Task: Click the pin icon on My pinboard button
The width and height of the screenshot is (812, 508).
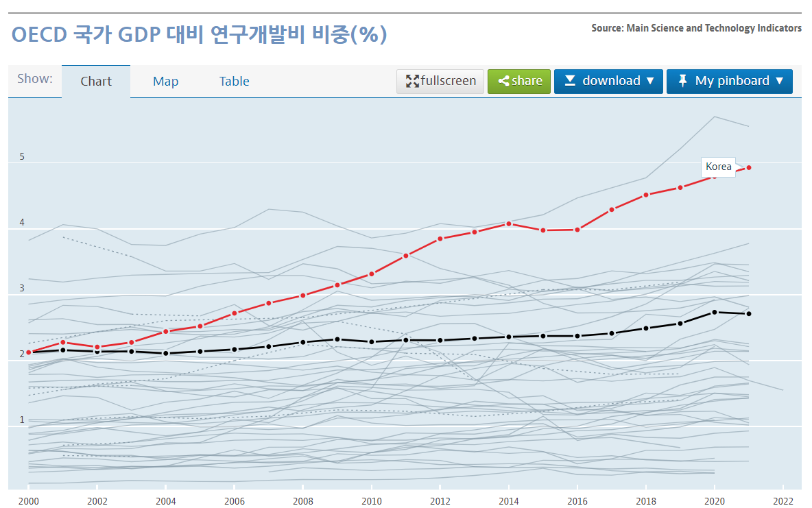Action: click(682, 81)
